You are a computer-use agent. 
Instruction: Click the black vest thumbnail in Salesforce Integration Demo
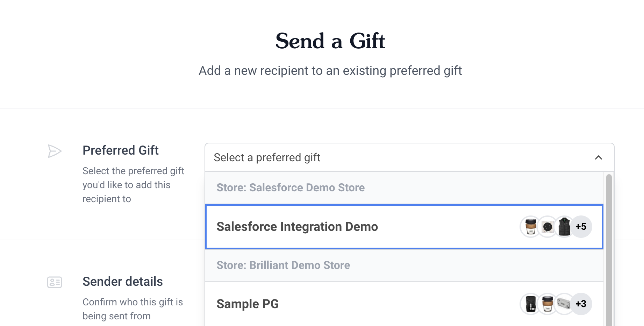pyautogui.click(x=564, y=227)
